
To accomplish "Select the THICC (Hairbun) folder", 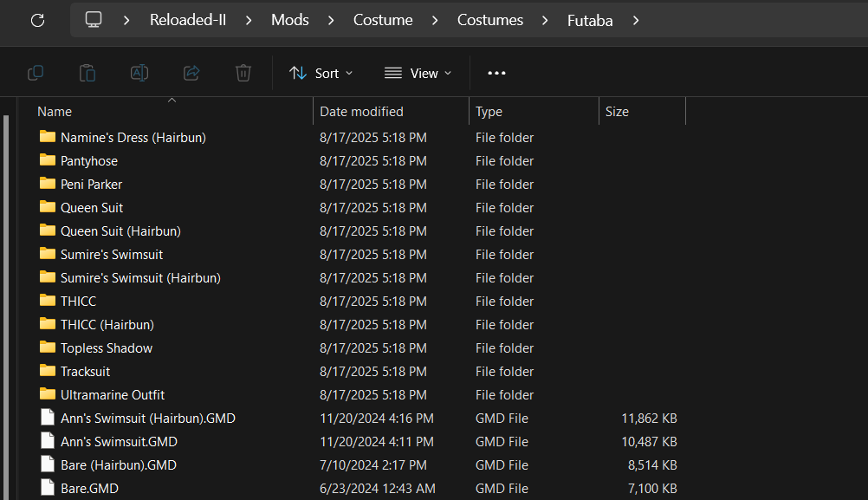I will (107, 324).
